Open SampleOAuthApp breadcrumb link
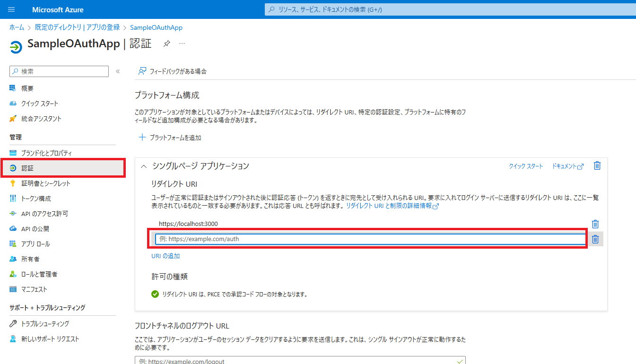 point(156,27)
